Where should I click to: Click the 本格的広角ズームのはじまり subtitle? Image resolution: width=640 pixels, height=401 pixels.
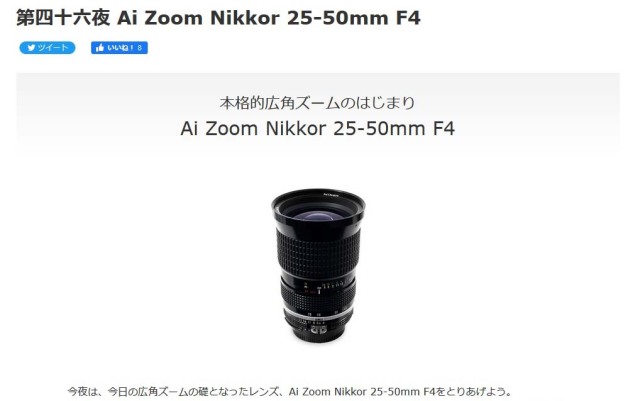[317, 102]
